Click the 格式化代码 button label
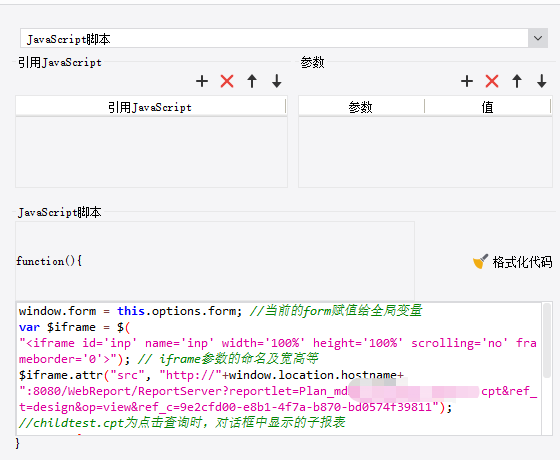 coord(522,262)
